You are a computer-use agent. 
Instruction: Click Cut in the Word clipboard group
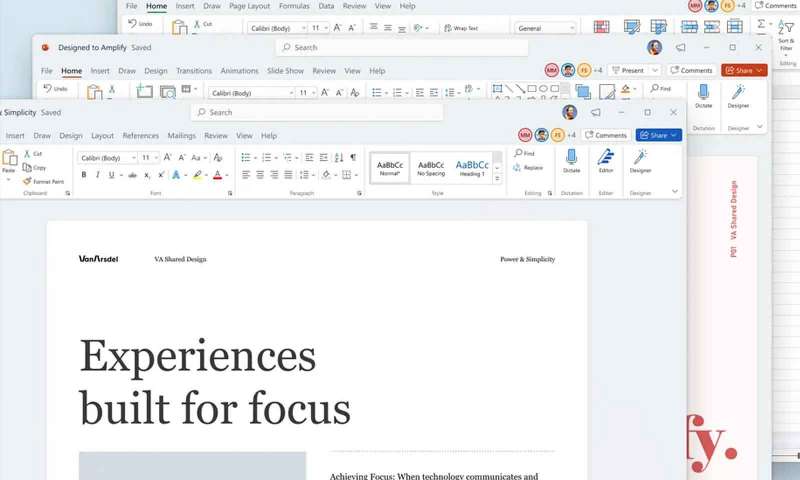33,154
